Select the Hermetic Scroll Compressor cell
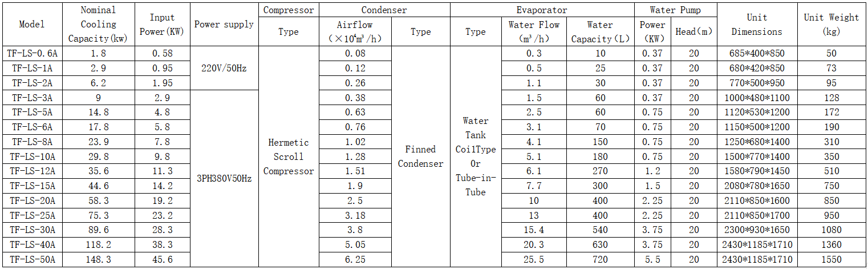 tap(289, 156)
